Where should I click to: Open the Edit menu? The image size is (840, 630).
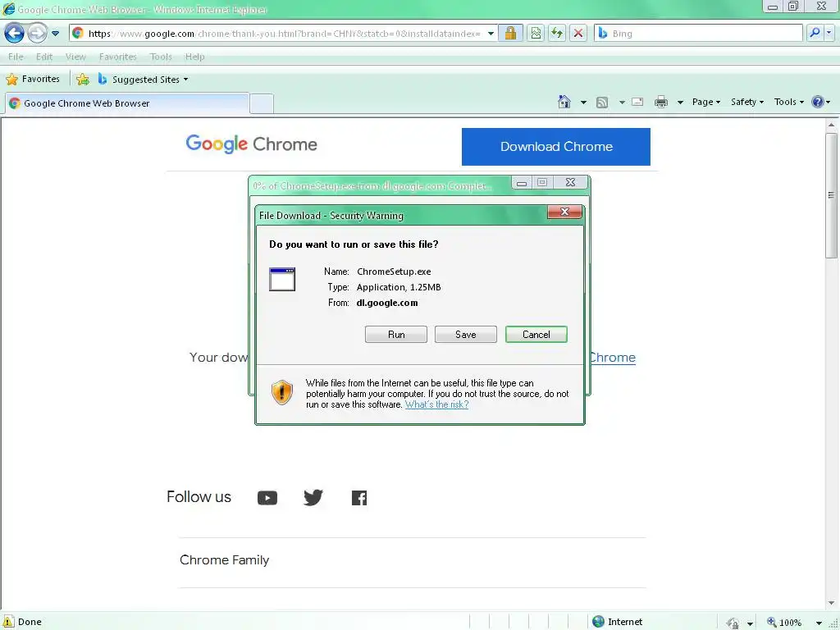(44, 57)
